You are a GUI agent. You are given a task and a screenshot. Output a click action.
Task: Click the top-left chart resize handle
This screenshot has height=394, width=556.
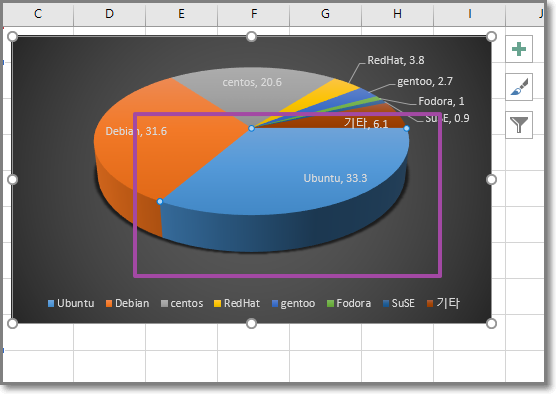click(12, 36)
